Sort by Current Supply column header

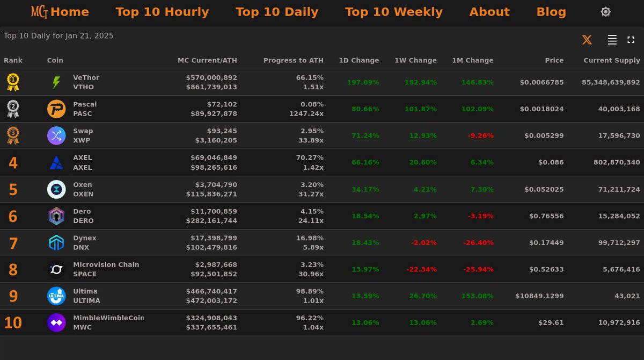pos(612,61)
